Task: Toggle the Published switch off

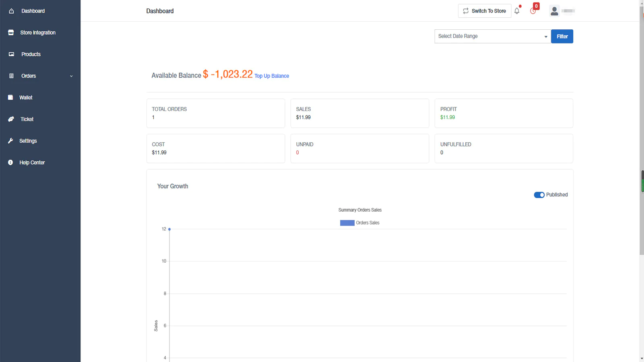Action: tap(539, 195)
